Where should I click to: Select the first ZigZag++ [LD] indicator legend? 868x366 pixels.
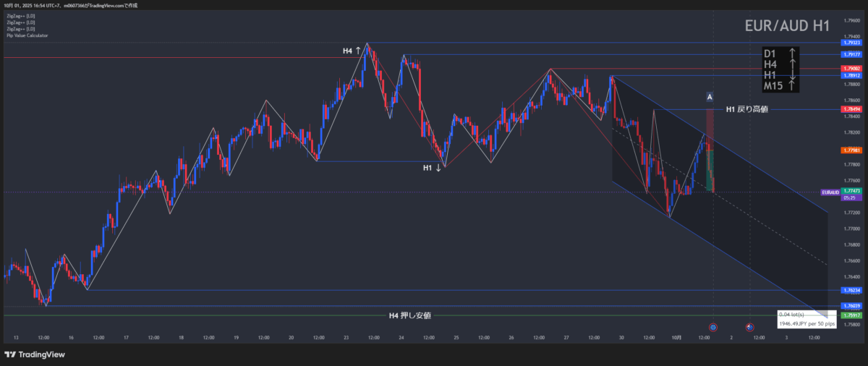coord(20,15)
